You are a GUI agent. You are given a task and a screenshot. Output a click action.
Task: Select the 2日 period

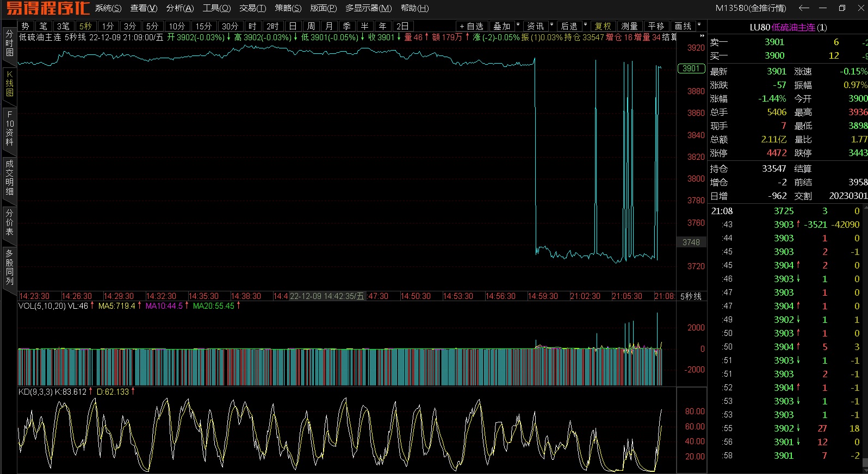tap(402, 26)
